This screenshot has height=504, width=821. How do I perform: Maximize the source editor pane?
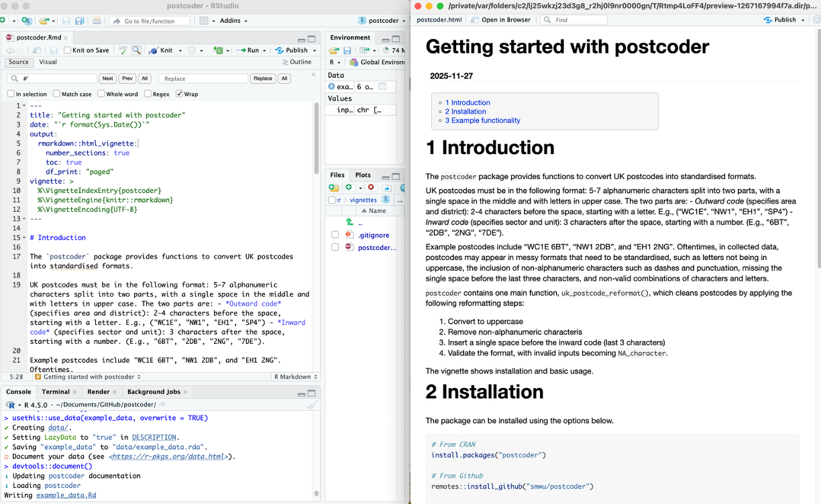[311, 39]
